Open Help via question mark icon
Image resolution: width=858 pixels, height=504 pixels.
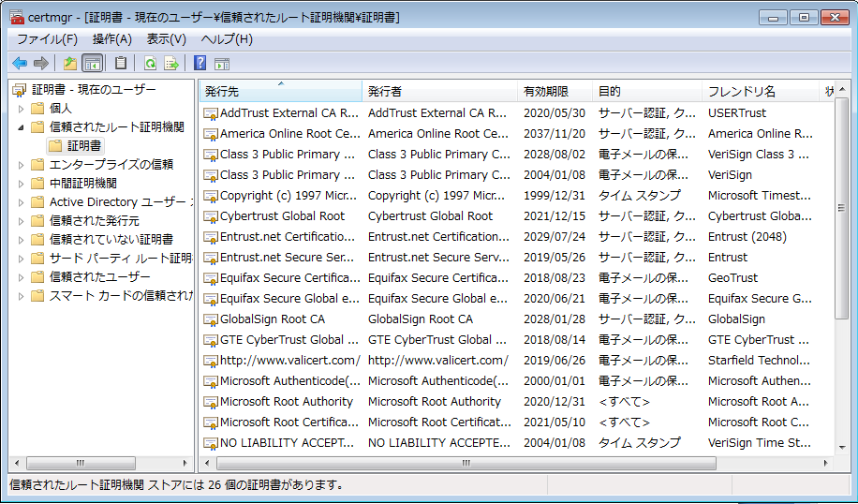click(x=200, y=64)
